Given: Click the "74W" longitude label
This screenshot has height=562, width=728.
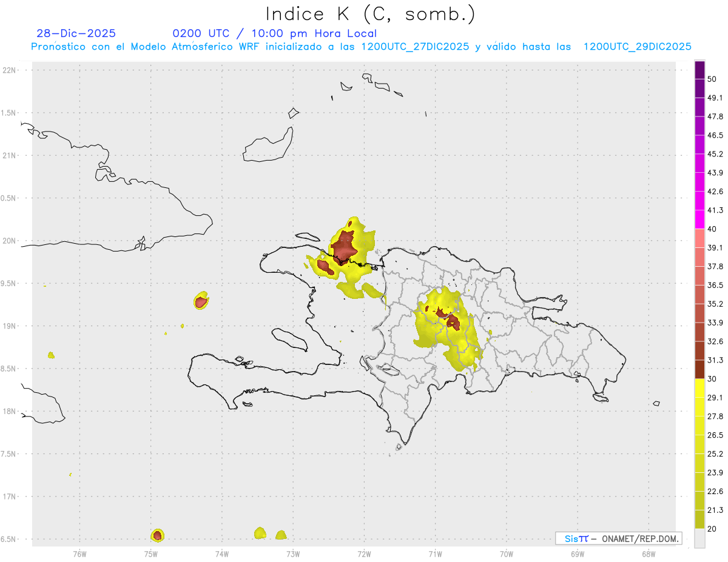Looking at the screenshot, I should [x=222, y=554].
